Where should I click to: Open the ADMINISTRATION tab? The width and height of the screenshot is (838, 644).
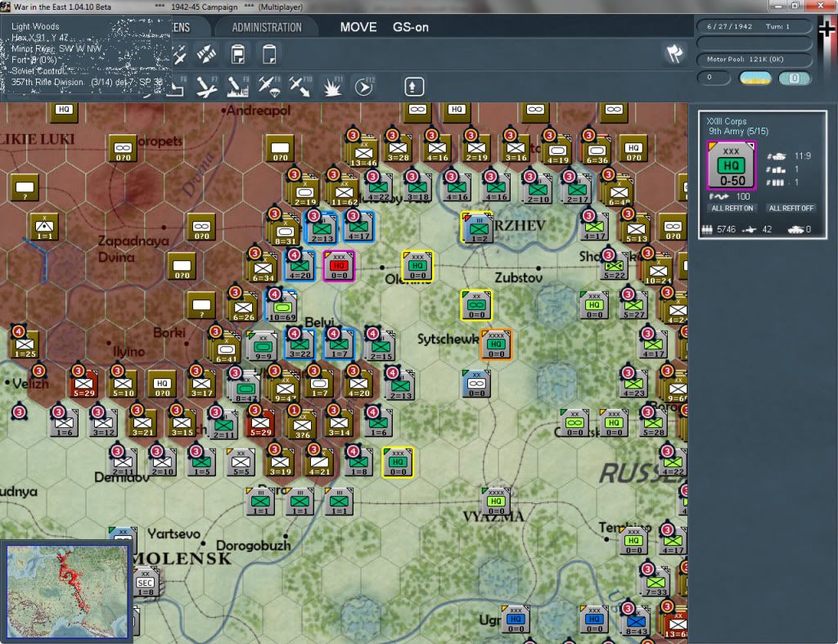(267, 27)
